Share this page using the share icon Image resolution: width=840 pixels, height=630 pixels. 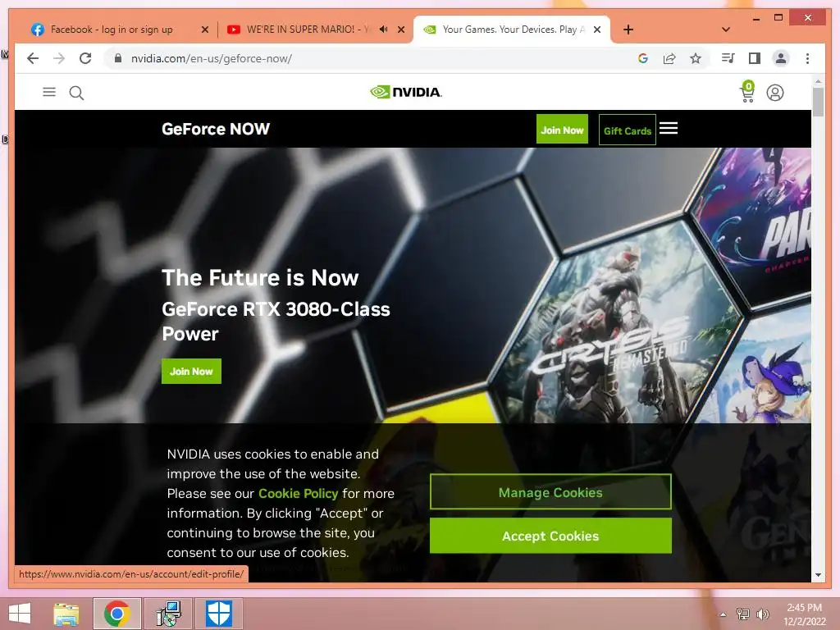[669, 58]
